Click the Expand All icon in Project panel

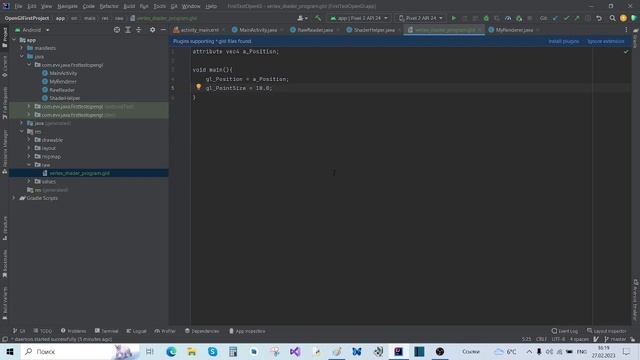[128, 30]
